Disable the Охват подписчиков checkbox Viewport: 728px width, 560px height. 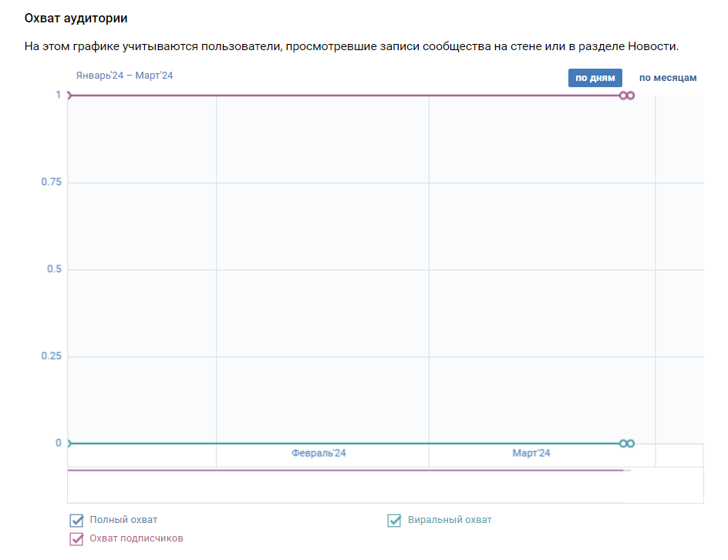pos(76,539)
